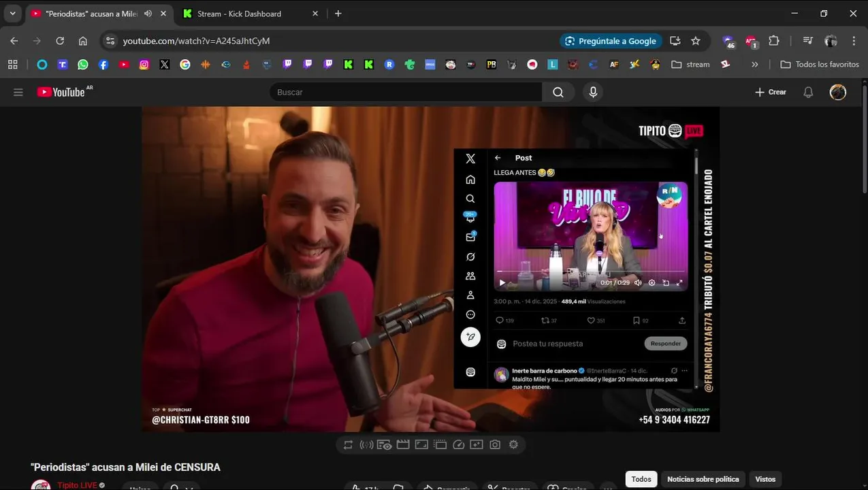Mute the YouTube tab via its speaker icon
Screen dimensions: 868x490
tap(148, 14)
